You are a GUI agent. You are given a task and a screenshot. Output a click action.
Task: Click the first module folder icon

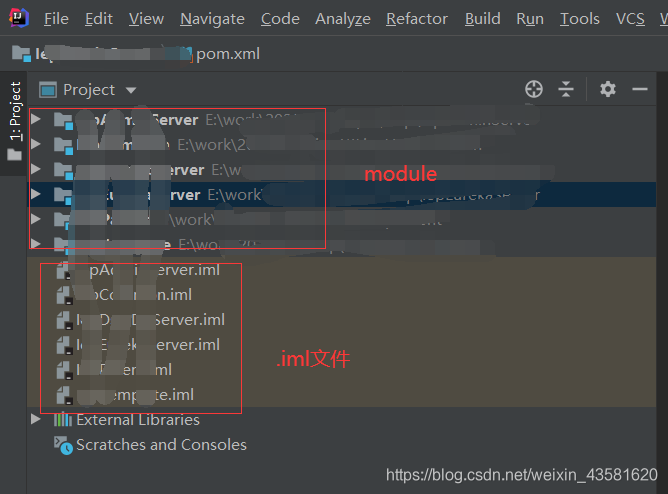pos(63,121)
